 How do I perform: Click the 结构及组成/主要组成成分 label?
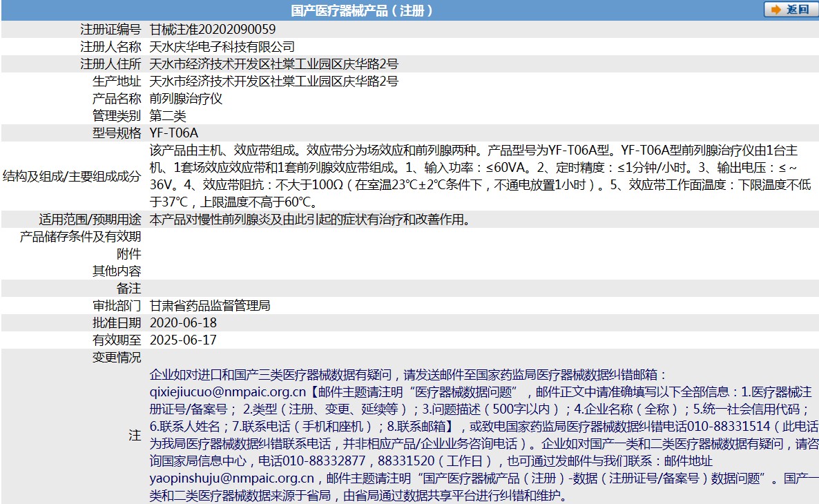(72, 176)
